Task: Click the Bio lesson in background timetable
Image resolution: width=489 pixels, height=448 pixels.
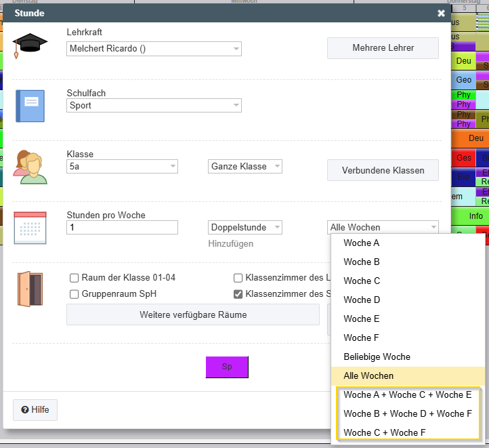Action: (463, 177)
